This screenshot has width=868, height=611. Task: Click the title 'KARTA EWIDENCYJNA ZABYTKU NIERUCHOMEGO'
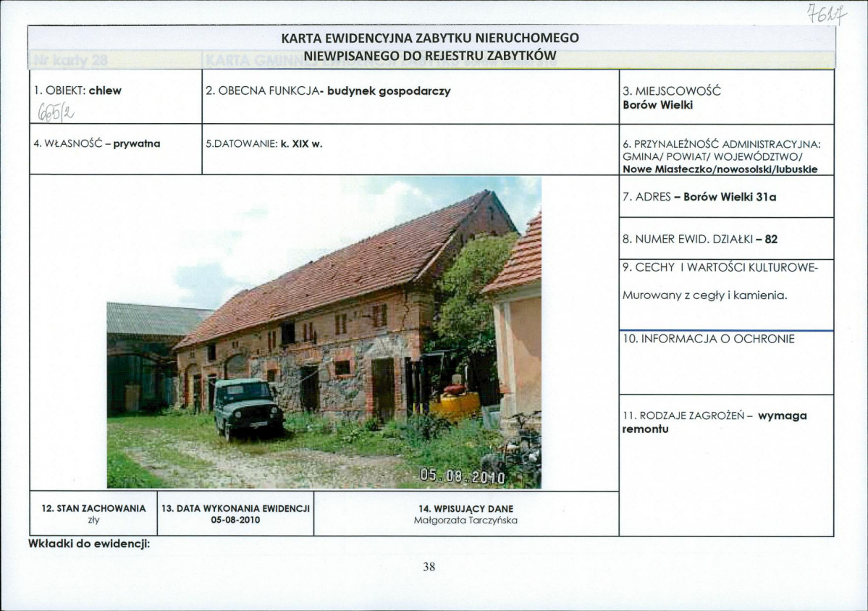click(x=430, y=38)
